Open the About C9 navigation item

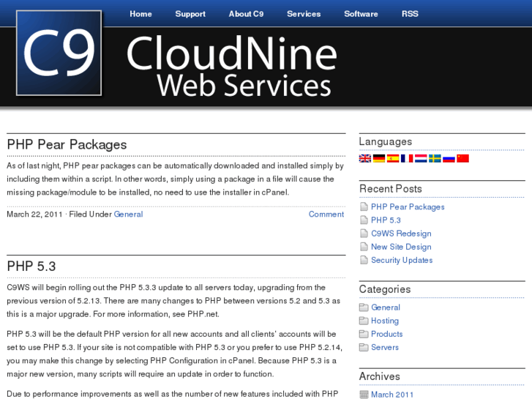click(246, 14)
